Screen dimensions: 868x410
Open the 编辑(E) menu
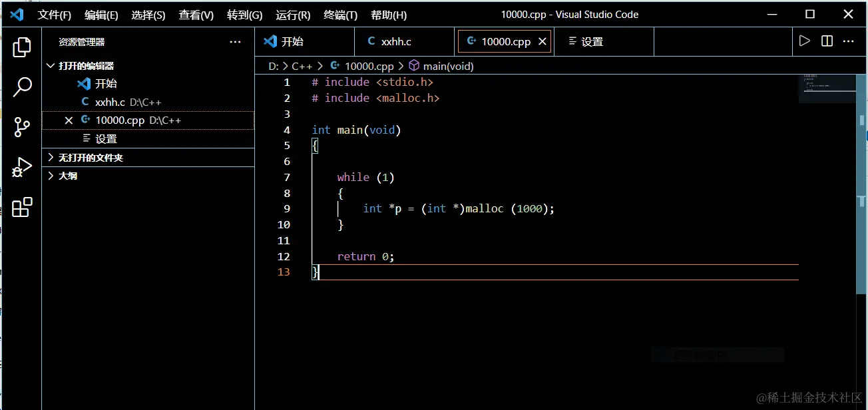coord(102,15)
